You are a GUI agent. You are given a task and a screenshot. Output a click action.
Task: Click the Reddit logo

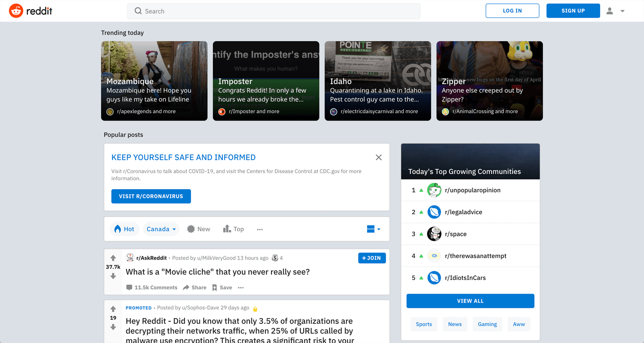click(30, 11)
